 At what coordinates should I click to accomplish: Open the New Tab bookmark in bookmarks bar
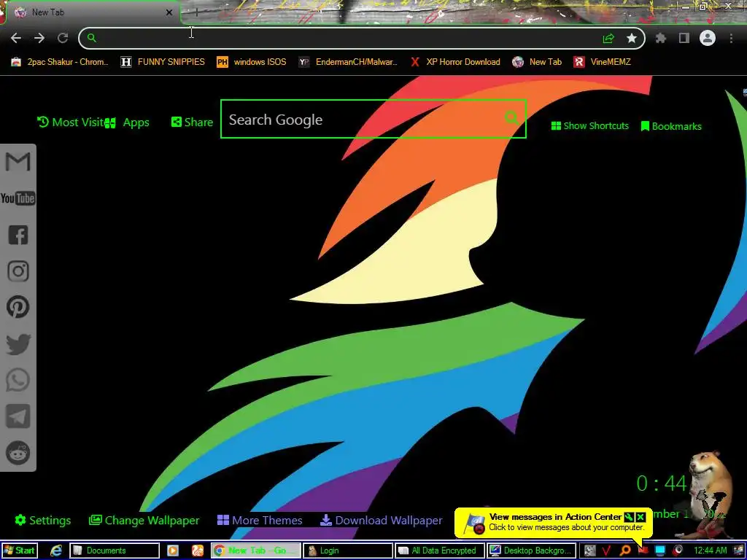(x=537, y=62)
